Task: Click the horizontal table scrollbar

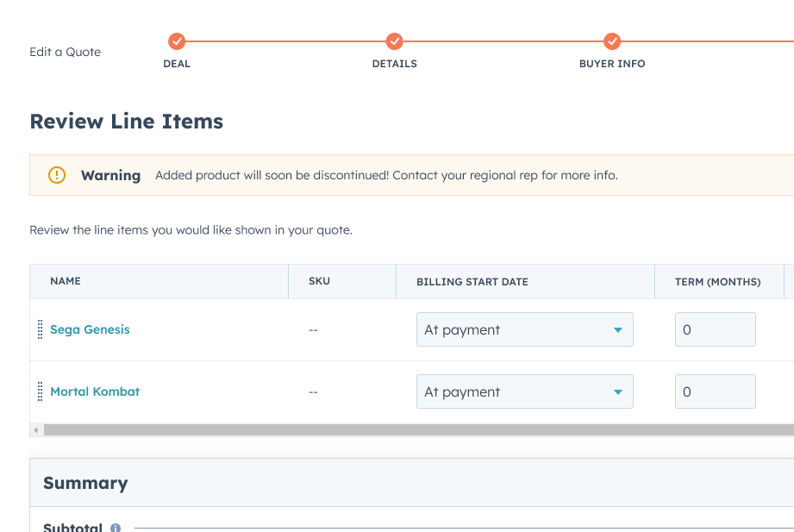Action: click(414, 429)
